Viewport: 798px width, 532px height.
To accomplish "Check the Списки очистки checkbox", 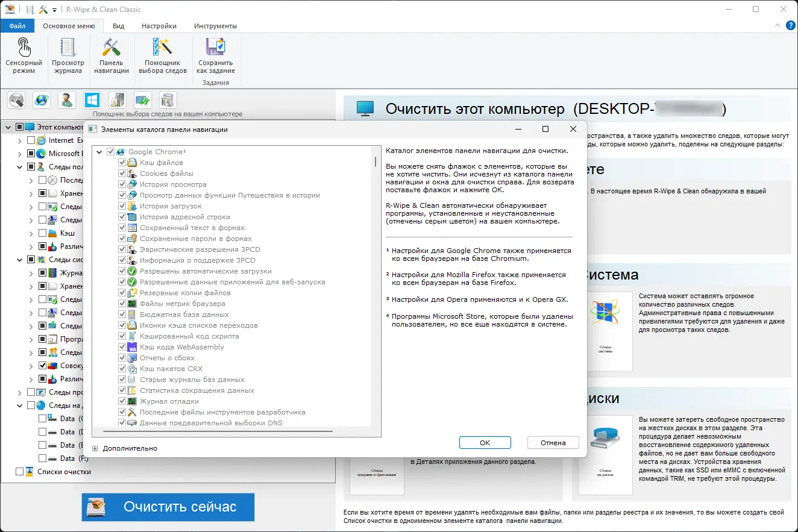I will (x=19, y=472).
